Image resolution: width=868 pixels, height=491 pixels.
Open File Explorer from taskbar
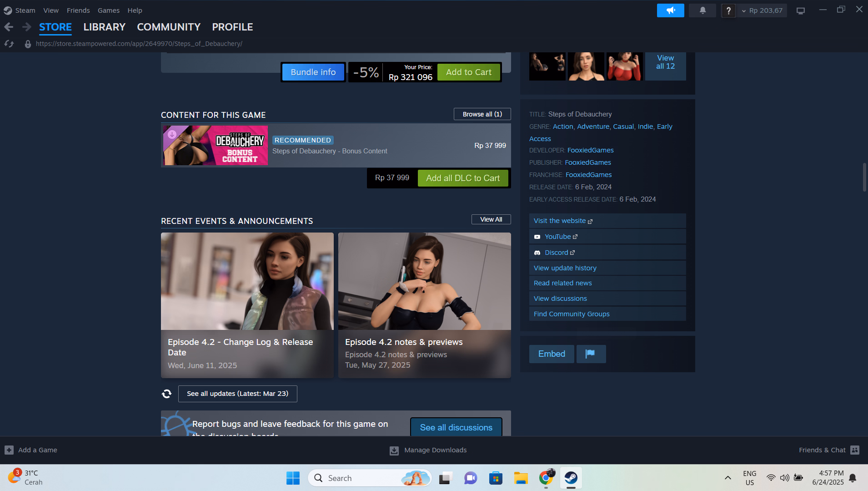click(x=521, y=478)
